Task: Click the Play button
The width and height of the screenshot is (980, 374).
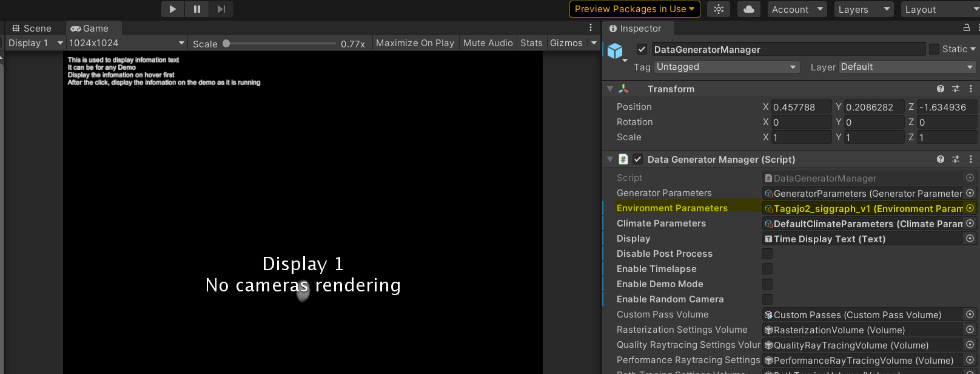Action: coord(173,9)
